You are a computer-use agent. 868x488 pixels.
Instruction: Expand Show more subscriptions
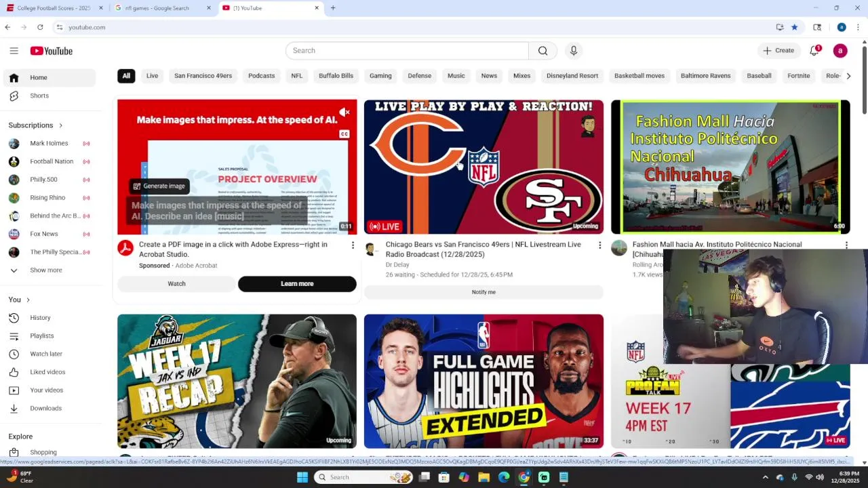[x=45, y=270]
